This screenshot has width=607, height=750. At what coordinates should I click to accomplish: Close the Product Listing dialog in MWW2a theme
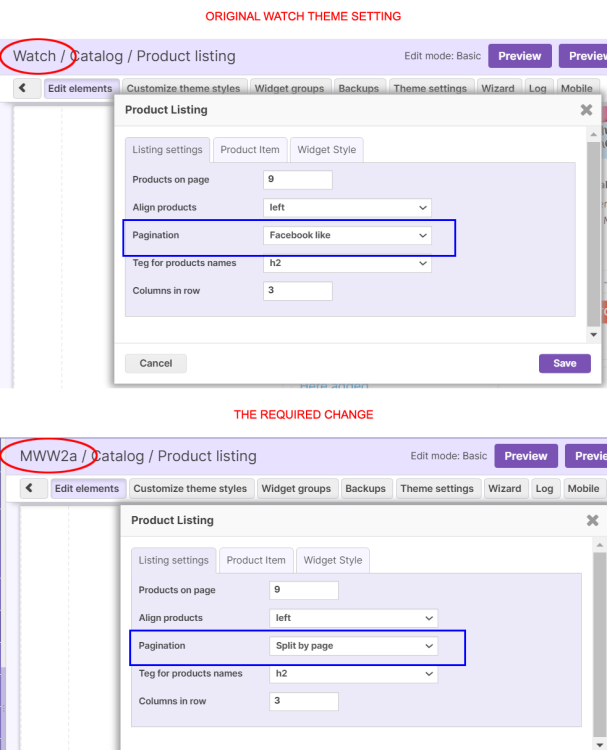click(592, 520)
